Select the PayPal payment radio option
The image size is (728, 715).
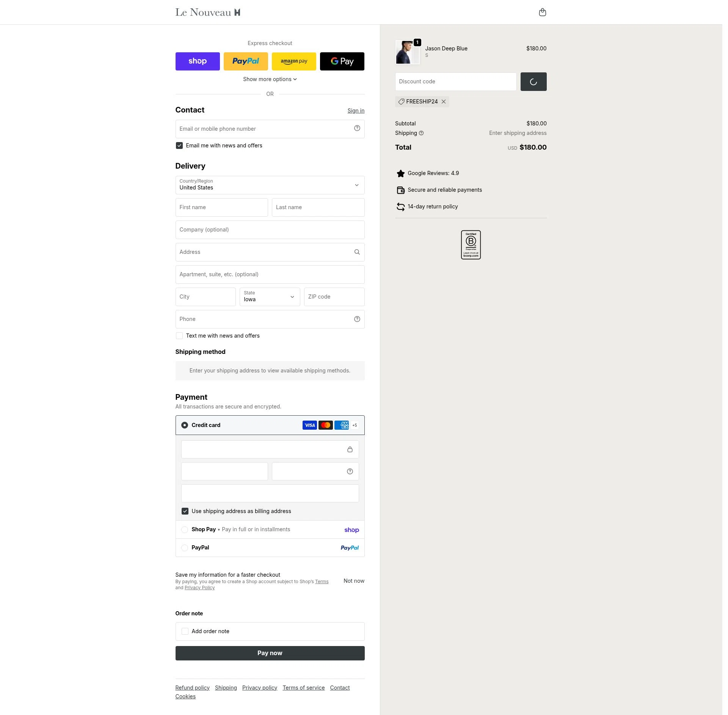[x=185, y=548]
